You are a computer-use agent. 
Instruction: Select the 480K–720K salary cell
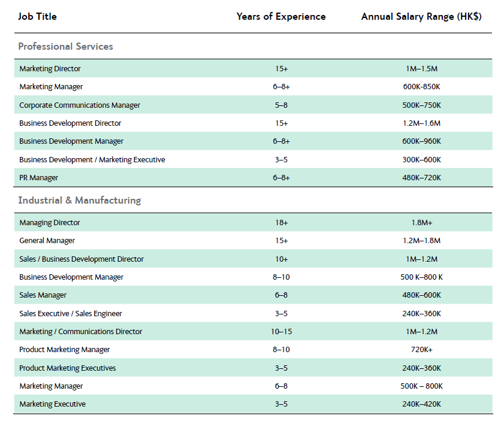click(421, 178)
